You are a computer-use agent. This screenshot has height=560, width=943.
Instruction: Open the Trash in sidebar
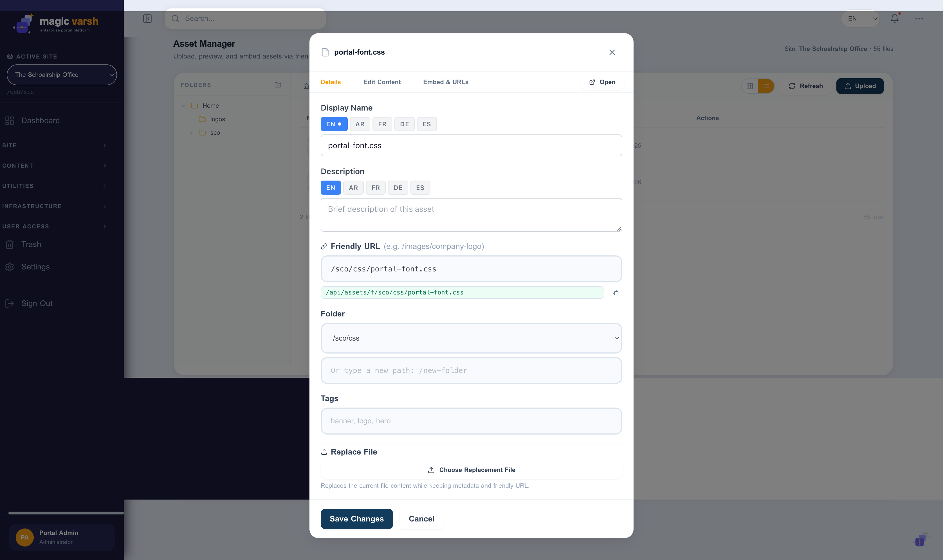pyautogui.click(x=31, y=244)
